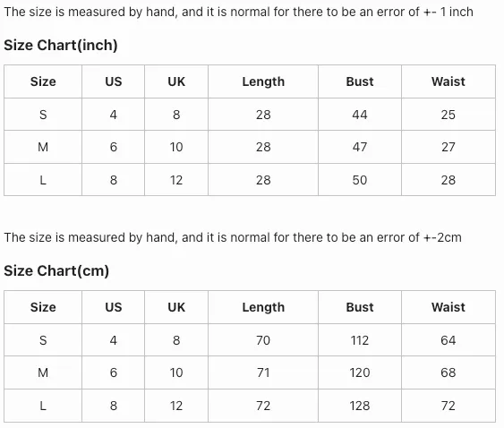Click size L row label in cm table

tap(43, 406)
